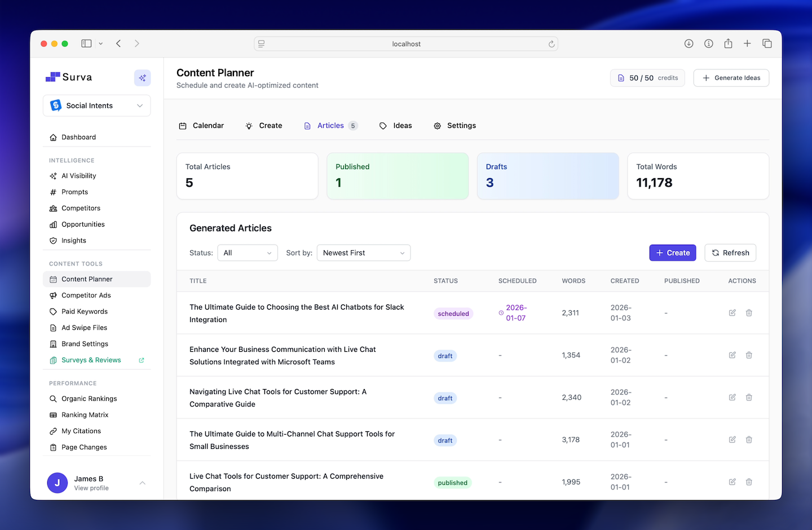The image size is (812, 530).
Task: Open the Ideas tab
Action: tap(395, 125)
